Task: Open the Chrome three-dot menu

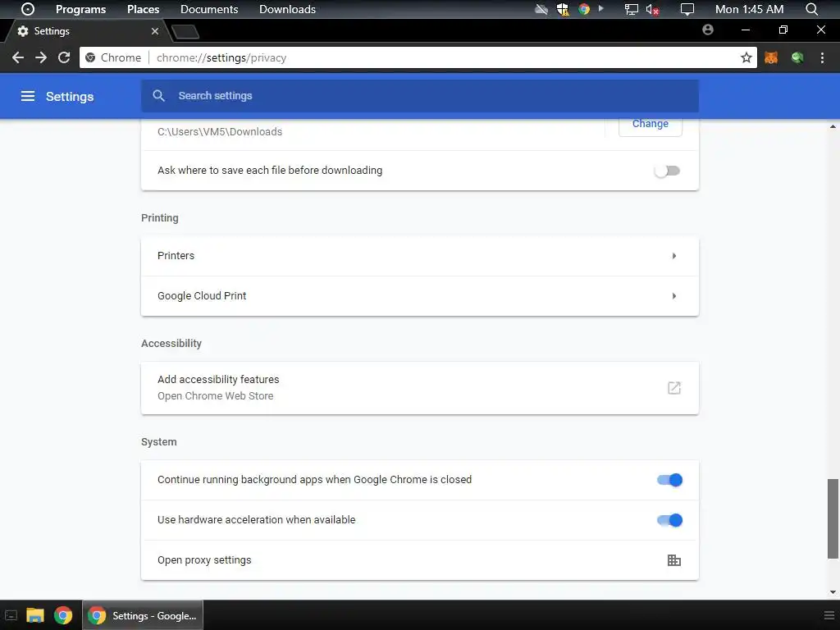Action: point(822,57)
